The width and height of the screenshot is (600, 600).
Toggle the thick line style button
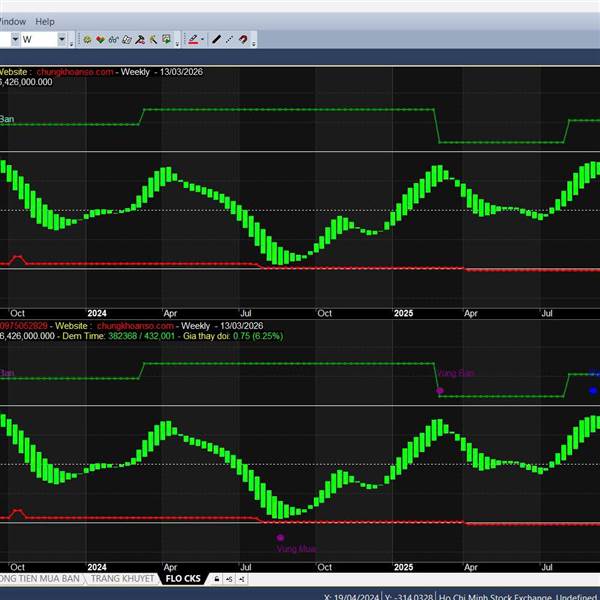click(x=217, y=40)
